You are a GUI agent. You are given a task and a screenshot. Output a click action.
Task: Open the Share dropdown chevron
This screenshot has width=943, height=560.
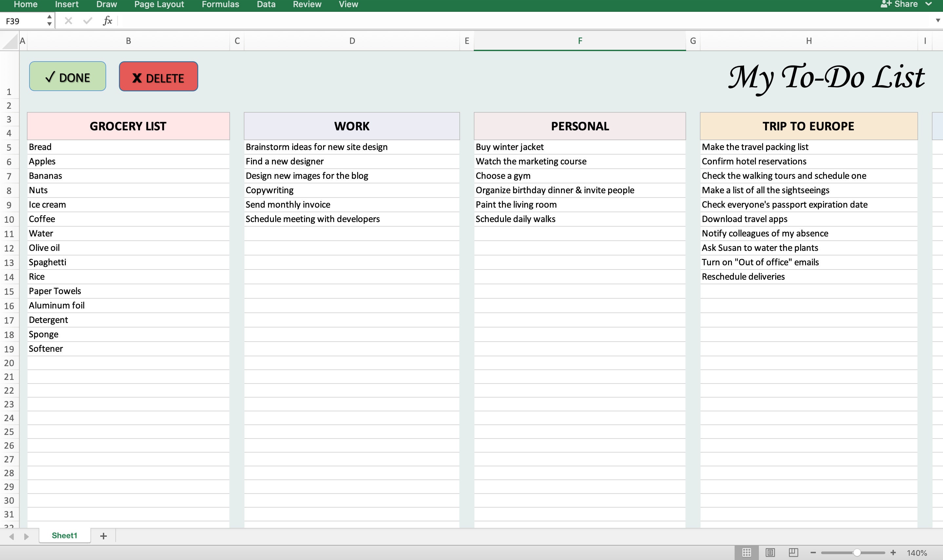tap(929, 4)
